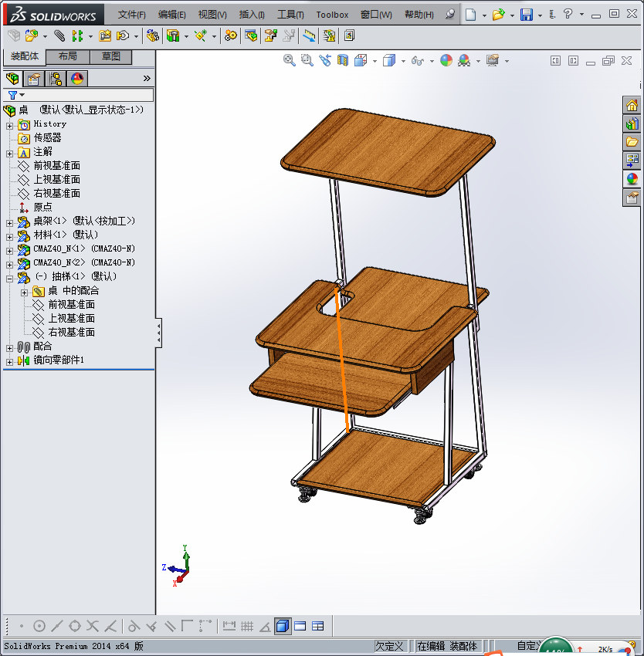Click the Linear Component Pattern tool

tap(77, 36)
